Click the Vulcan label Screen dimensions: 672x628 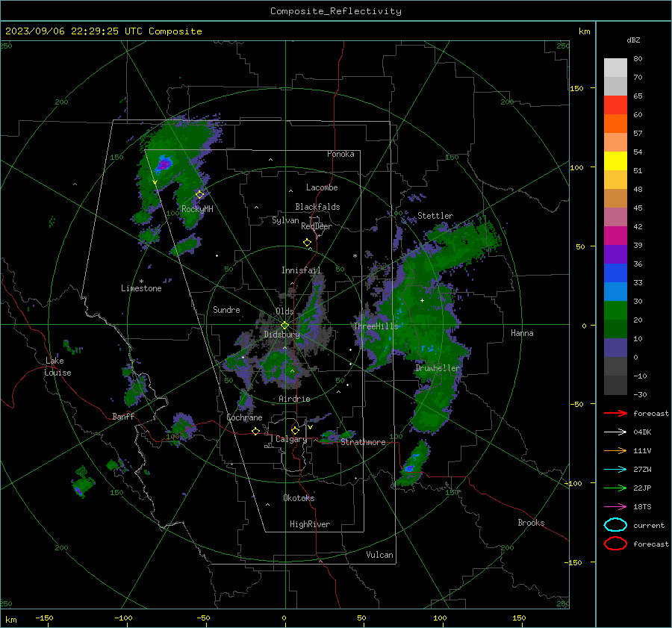pos(379,555)
